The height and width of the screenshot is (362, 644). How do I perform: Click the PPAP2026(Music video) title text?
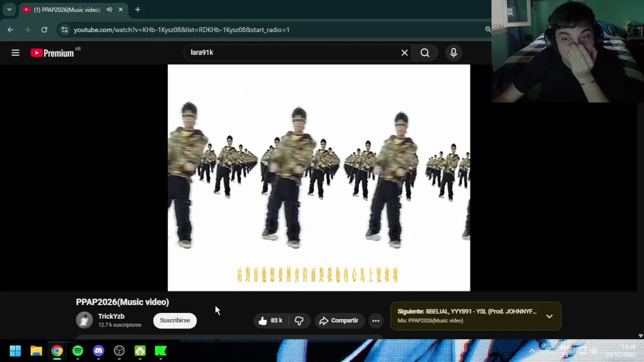tap(122, 302)
